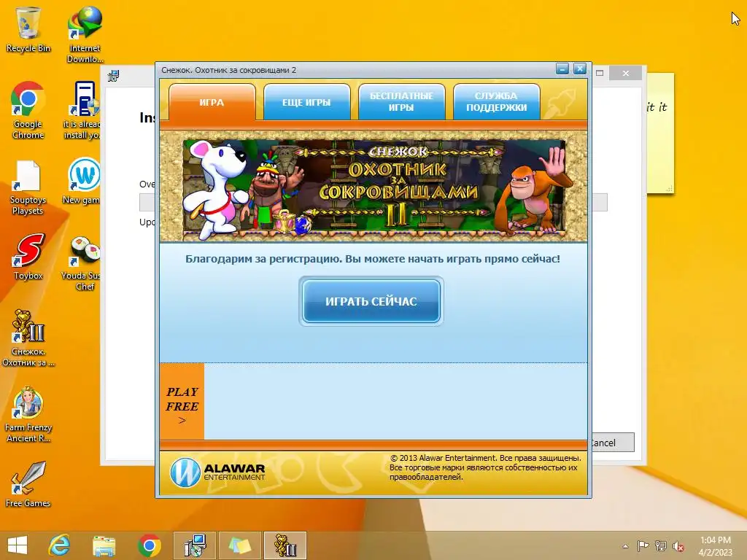
Task: Click the ИГРАТЬ СЕЙЧАС button
Action: click(371, 301)
